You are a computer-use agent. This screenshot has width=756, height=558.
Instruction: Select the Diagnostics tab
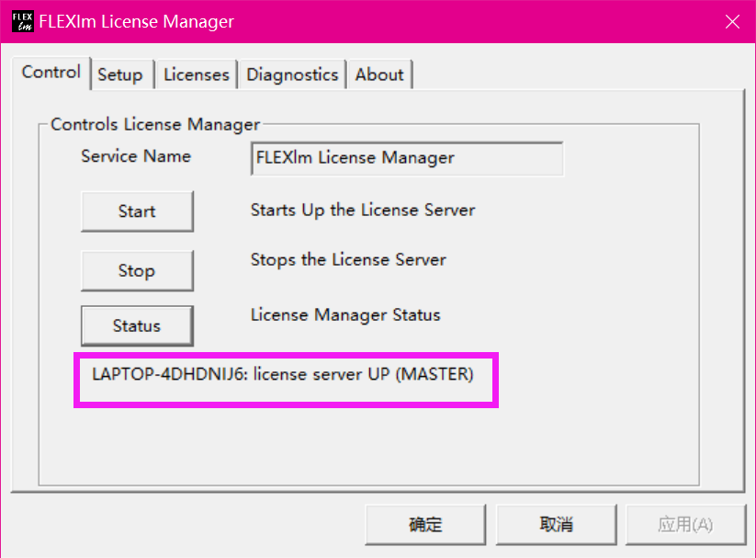pos(291,74)
